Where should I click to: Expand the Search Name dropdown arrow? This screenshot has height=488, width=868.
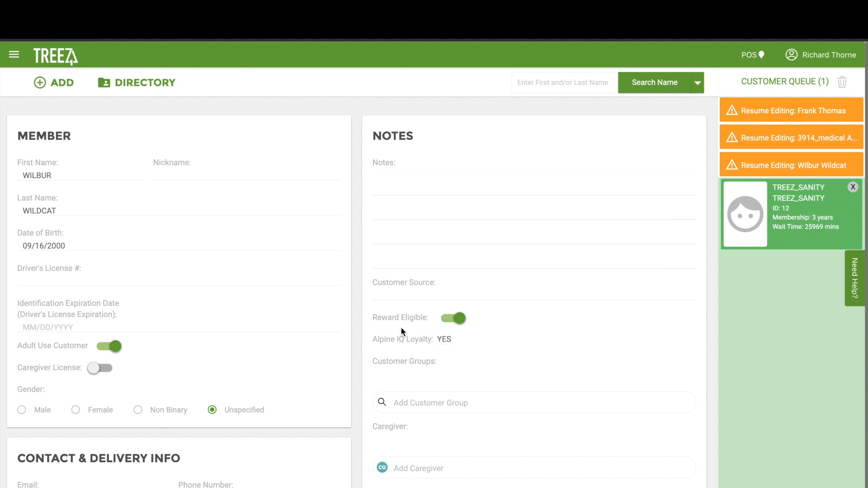(x=698, y=83)
